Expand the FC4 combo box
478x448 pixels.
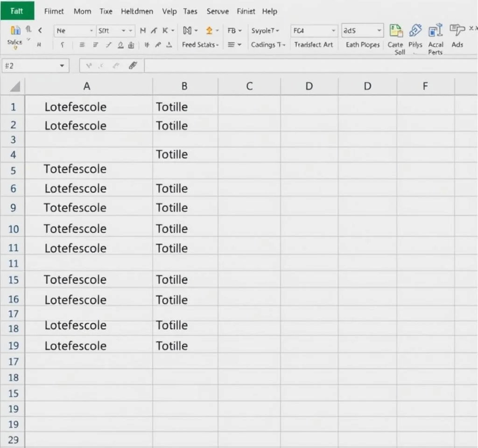point(333,31)
